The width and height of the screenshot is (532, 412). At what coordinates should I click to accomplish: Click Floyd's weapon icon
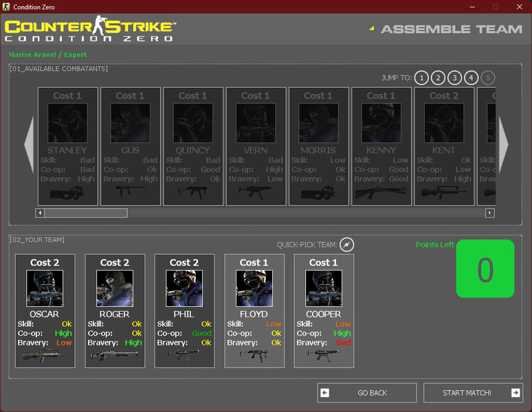pos(254,356)
